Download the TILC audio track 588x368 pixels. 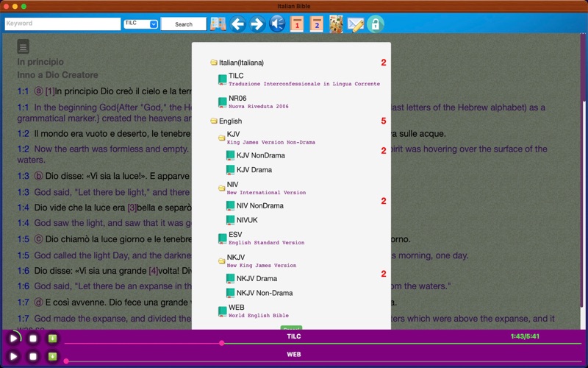tap(52, 339)
